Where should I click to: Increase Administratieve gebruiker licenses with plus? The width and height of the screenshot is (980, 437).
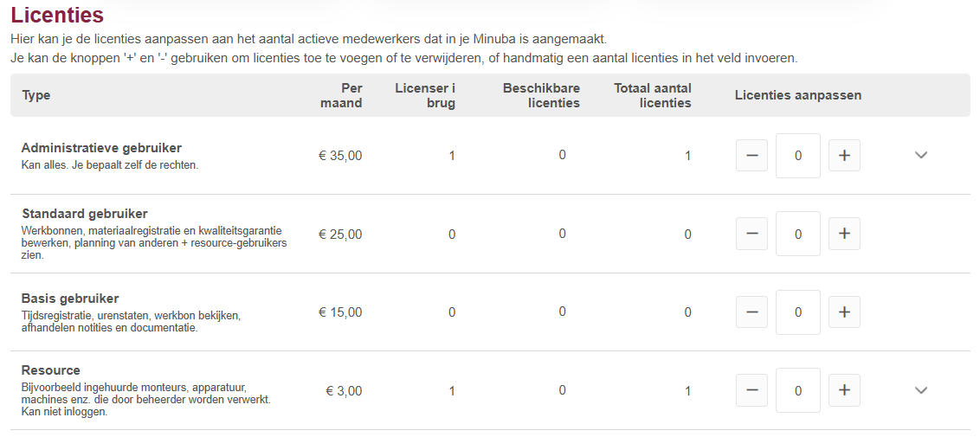pos(844,156)
